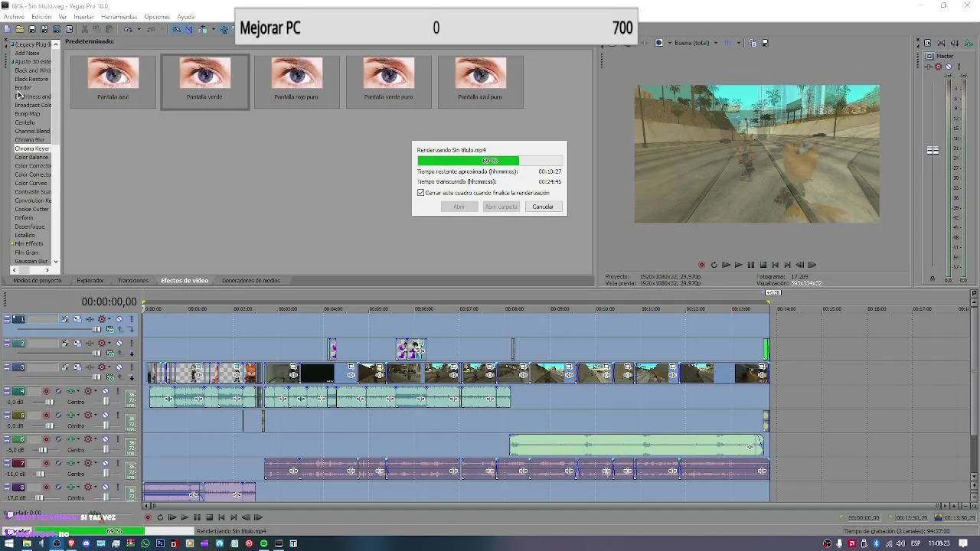Click preview window play button
Viewport: 980px width, 551px height.
tap(738, 265)
